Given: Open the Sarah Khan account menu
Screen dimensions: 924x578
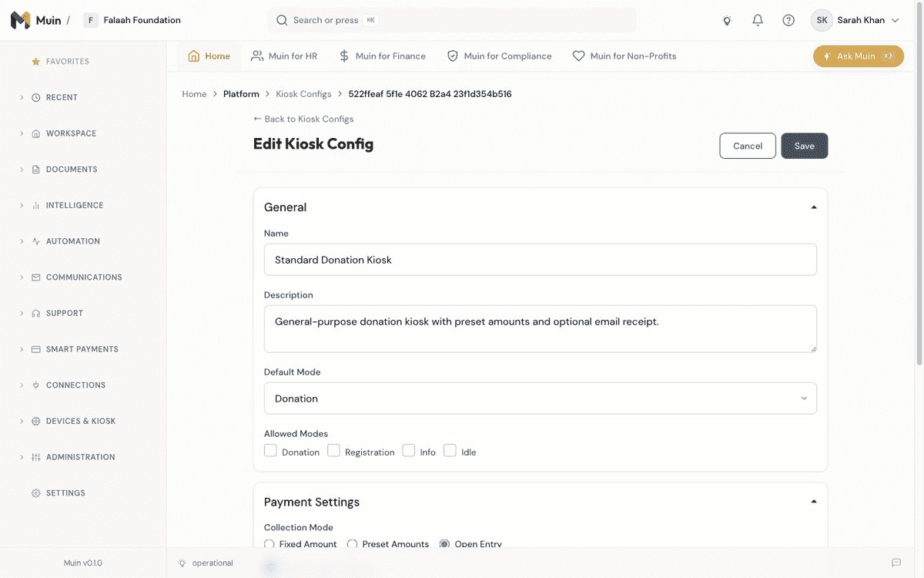Looking at the screenshot, I should (855, 21).
